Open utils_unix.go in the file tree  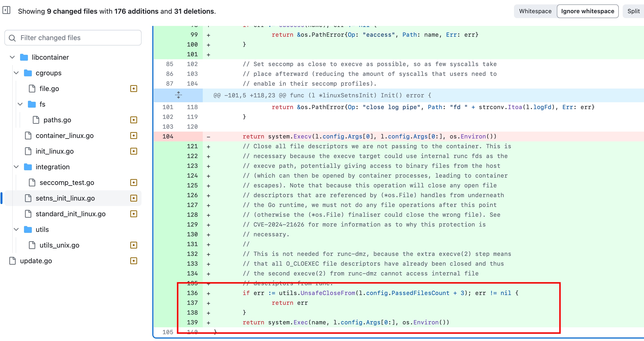60,245
